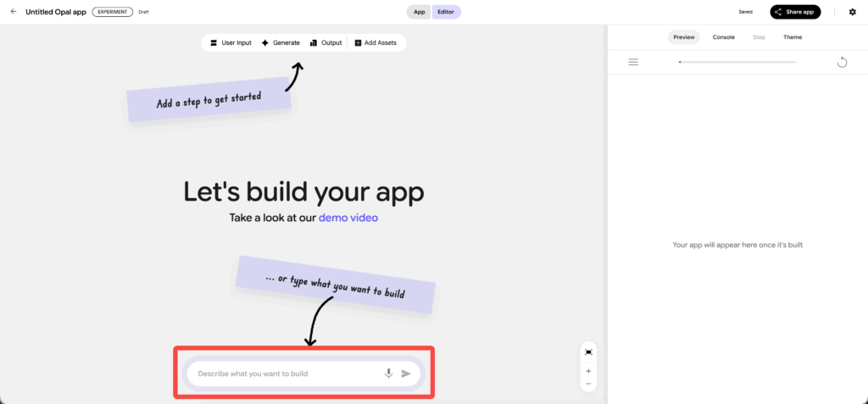This screenshot has height=404, width=868.
Task: Open the hamburger menu in preview panel
Action: (633, 62)
